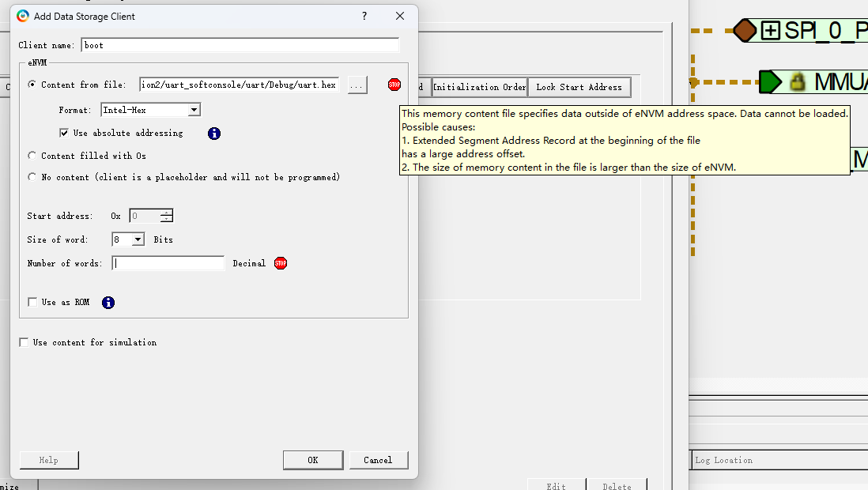Close the Add Data Storage Client dialog
The height and width of the screenshot is (490, 868).
coord(400,16)
